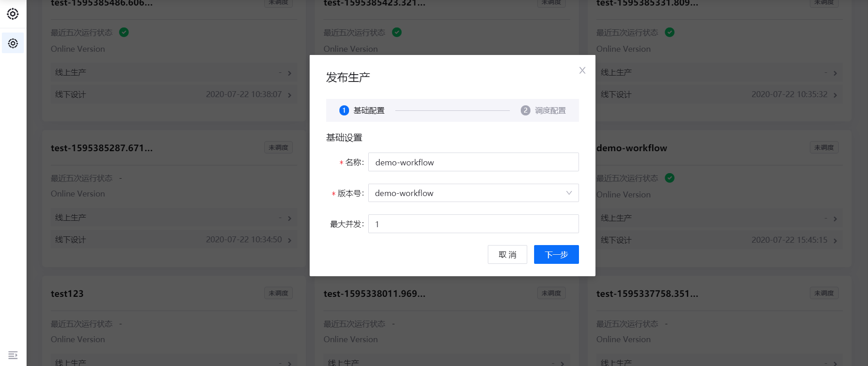The width and height of the screenshot is (868, 366).
Task: Click timestamp 2020-07-22 10:38:07
Action: pos(244,94)
